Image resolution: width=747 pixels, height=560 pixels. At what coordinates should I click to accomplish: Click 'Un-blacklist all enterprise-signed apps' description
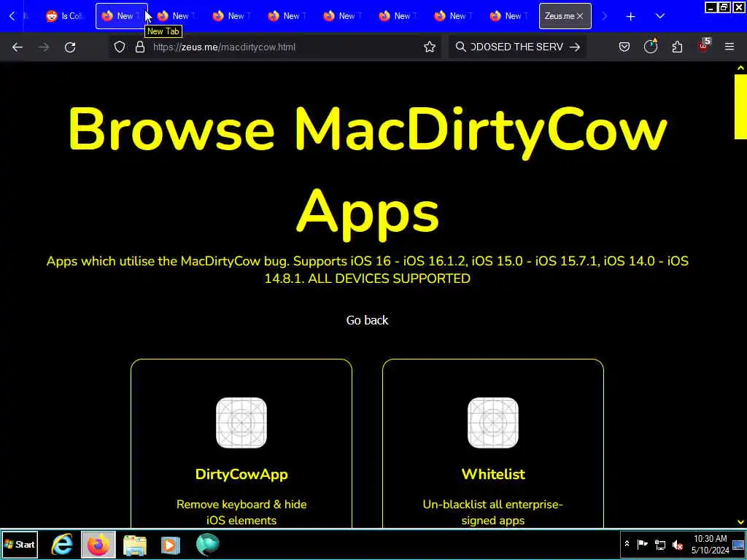coord(493,512)
